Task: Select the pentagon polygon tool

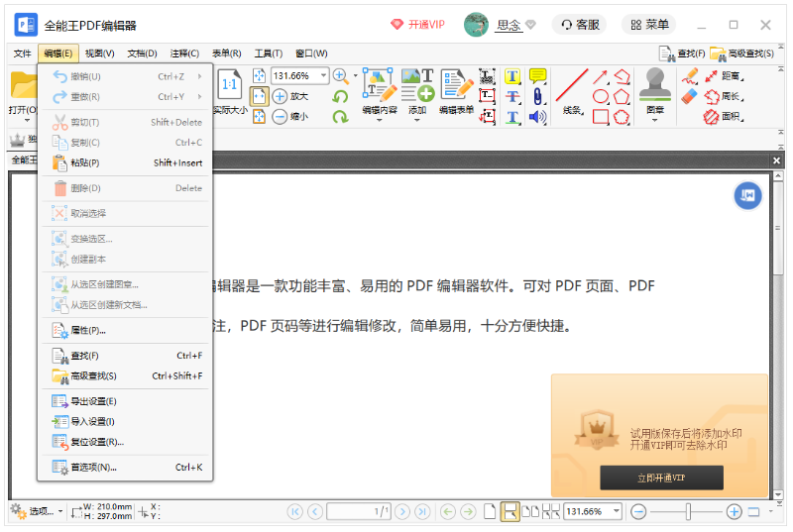Action: 622,96
